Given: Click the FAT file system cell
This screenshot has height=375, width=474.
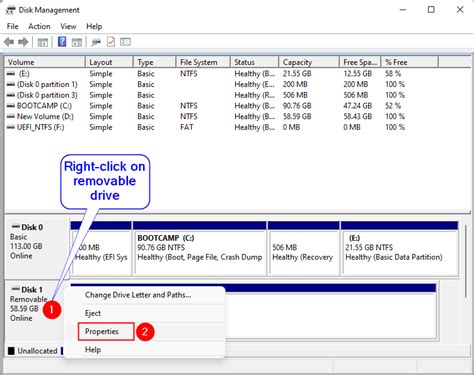Looking at the screenshot, I should 187,127.
